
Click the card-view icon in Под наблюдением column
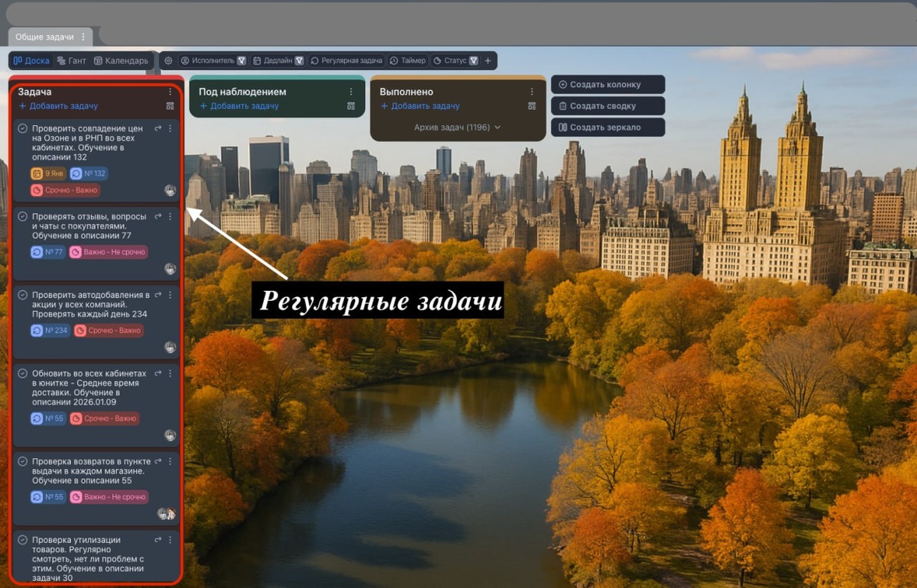click(351, 106)
